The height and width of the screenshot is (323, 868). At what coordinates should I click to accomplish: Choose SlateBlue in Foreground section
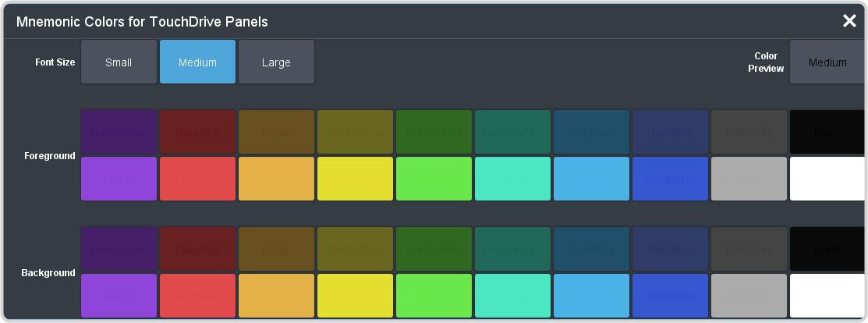591,132
